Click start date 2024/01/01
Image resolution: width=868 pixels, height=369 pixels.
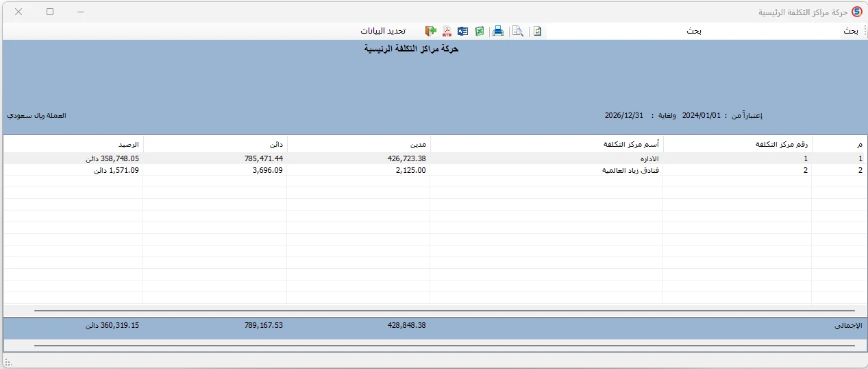pos(702,116)
